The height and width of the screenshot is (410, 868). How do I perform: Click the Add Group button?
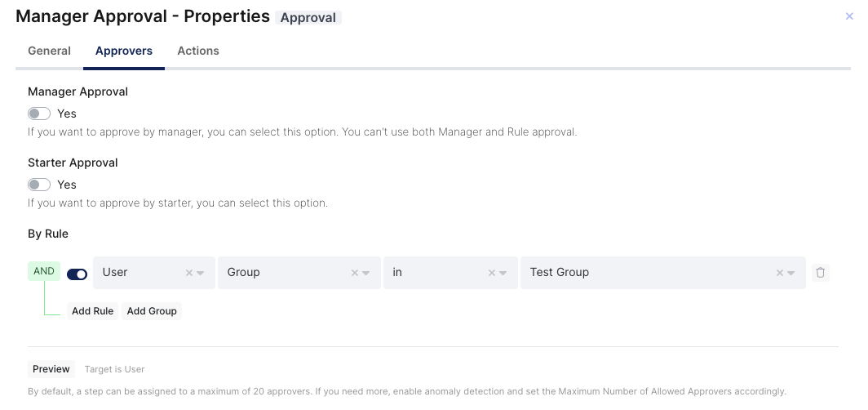coord(152,311)
